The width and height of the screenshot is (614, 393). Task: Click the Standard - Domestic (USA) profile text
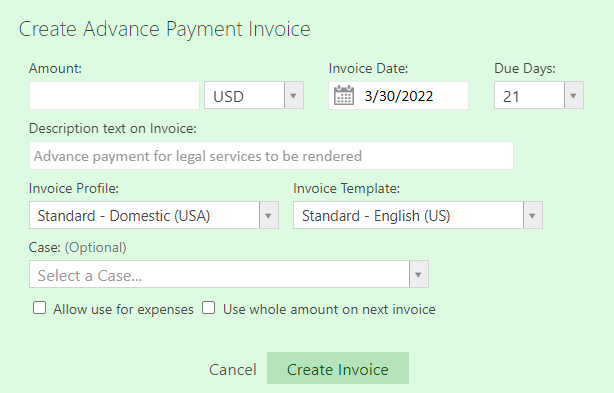[124, 216]
